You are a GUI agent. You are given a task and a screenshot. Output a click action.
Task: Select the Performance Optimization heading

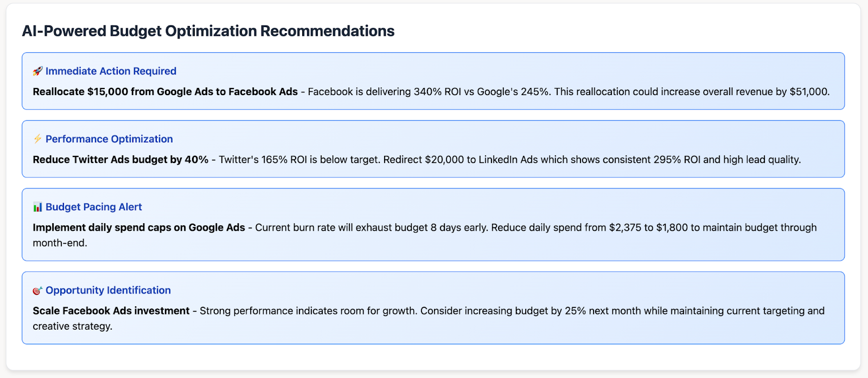click(109, 139)
